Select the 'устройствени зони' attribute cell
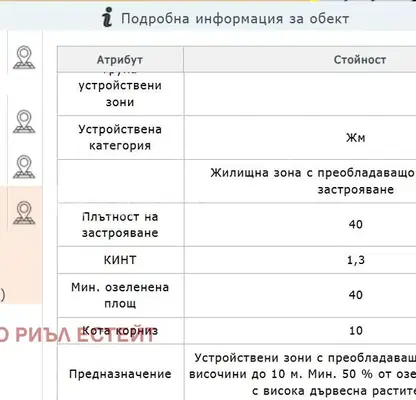Viewport: 416px width, 400px height. click(x=120, y=94)
